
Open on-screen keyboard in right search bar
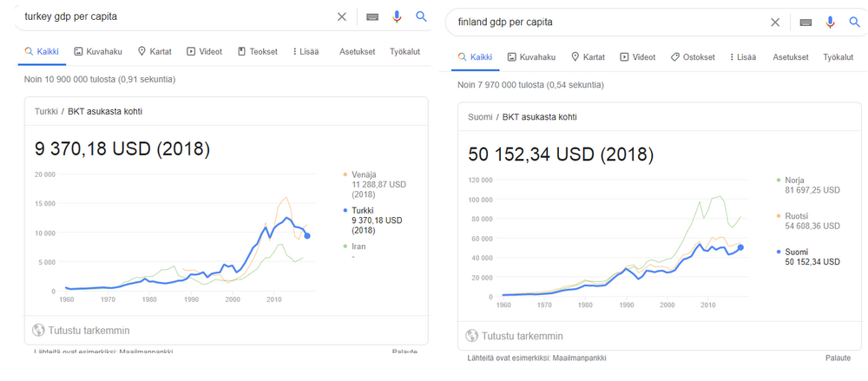pyautogui.click(x=806, y=22)
